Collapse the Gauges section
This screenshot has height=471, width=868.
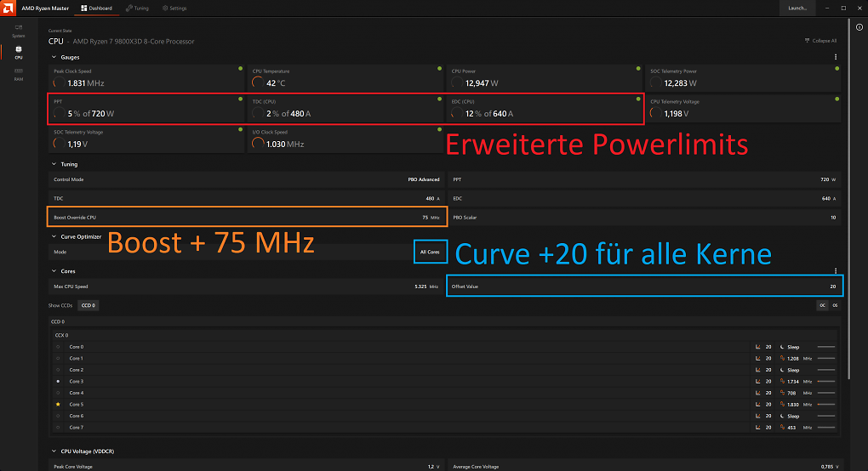coord(54,57)
